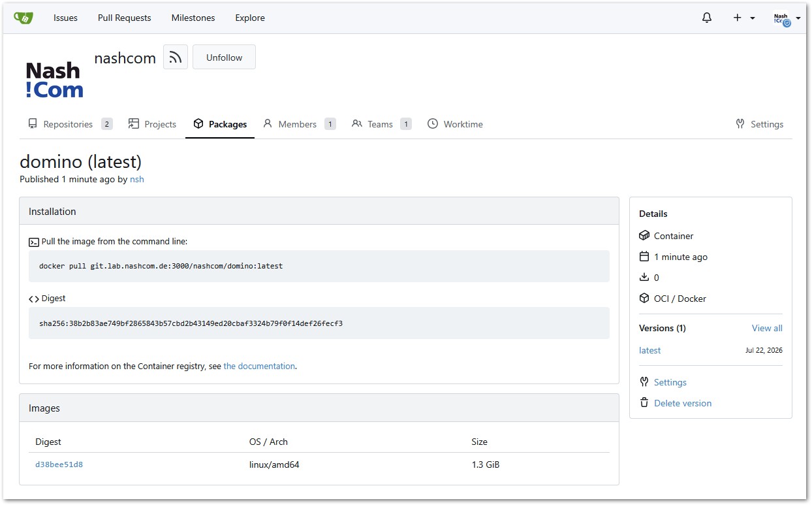
Task: Click the Unfollow button
Action: [x=224, y=57]
